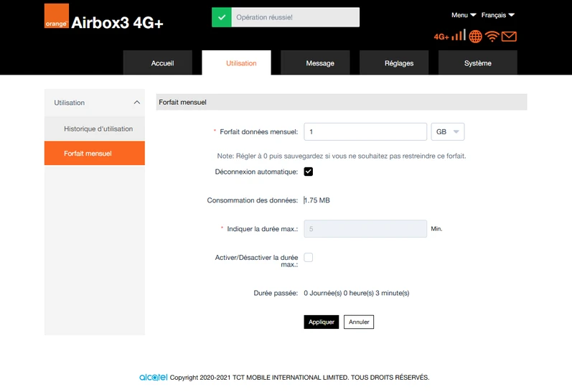Click the Forfait données mensuel input field
572x392 pixels.
(365, 132)
